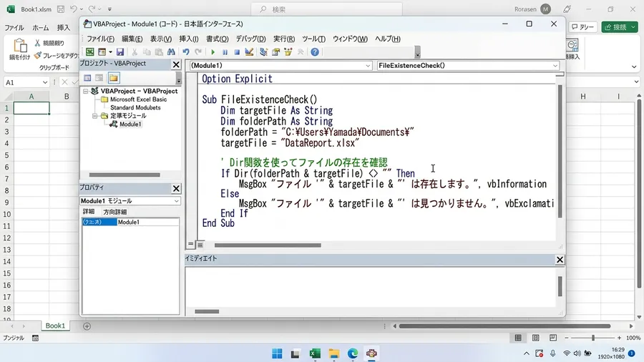Image resolution: width=644 pixels, height=362 pixels.
Task: Click the zoom in plus button in Excel status bar
Action: tap(619, 338)
